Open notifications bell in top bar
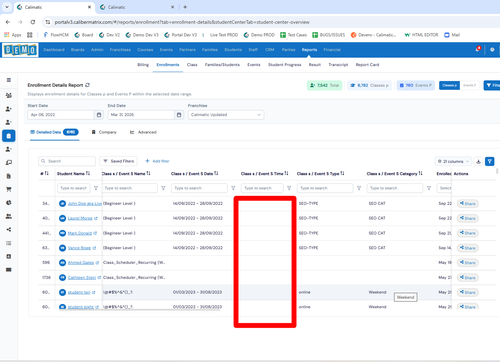 click(x=478, y=49)
